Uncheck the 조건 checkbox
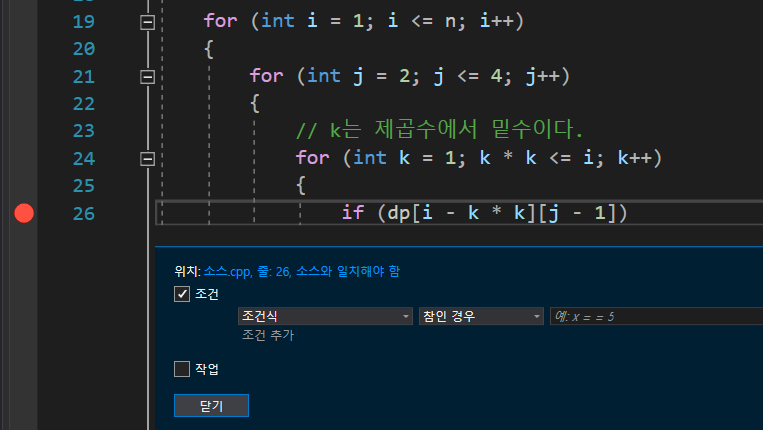This screenshot has height=430, width=763. (182, 294)
